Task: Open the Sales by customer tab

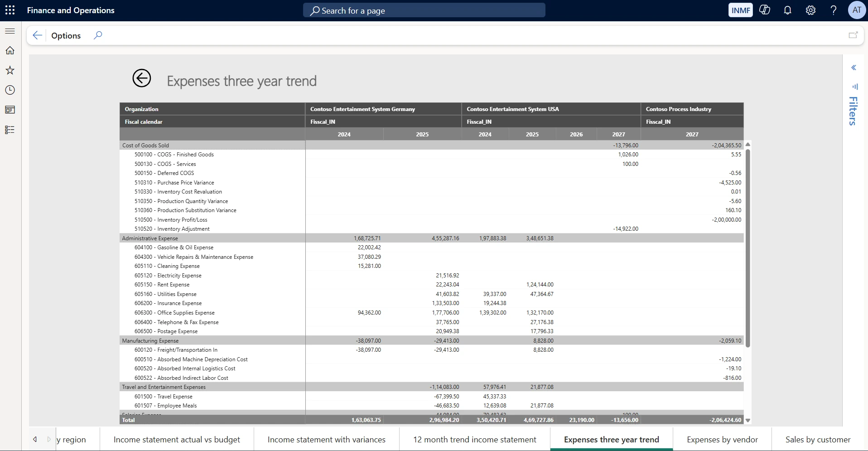Action: 818,439
